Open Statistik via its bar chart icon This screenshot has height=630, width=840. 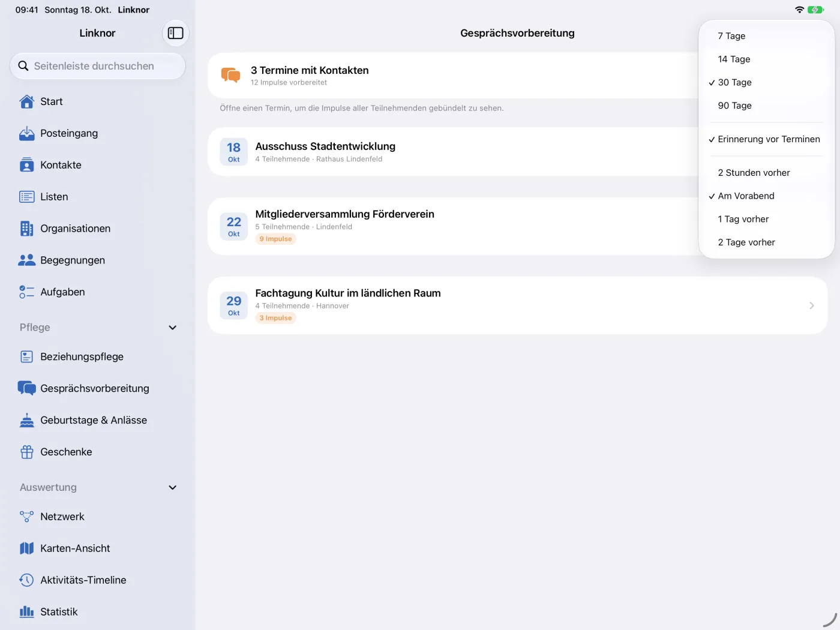click(27, 612)
